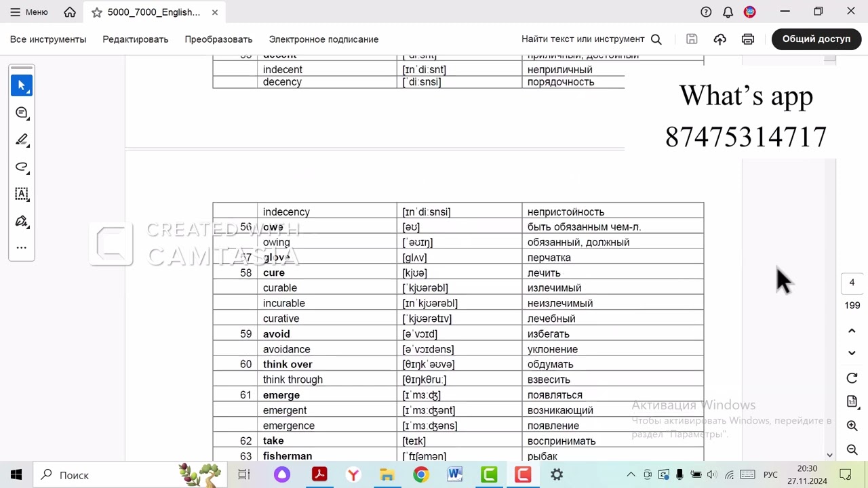Open more tools ellipsis in quick toolbar
The width and height of the screenshot is (868, 488).
coord(22,247)
